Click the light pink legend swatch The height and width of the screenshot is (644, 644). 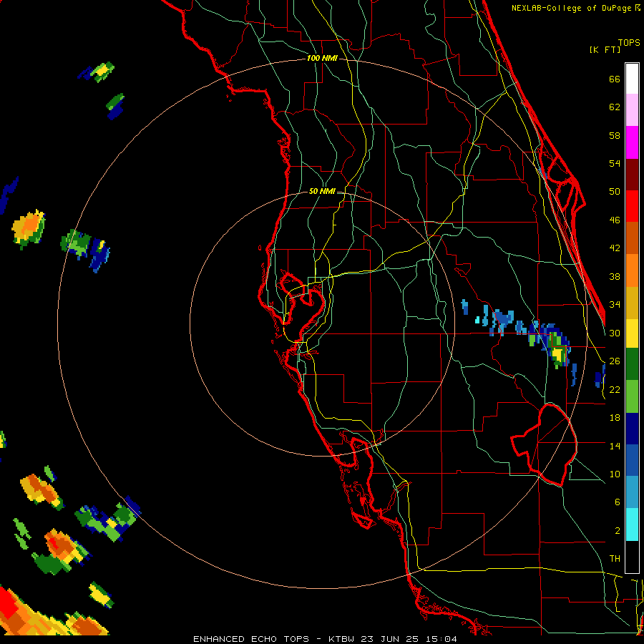point(632,110)
